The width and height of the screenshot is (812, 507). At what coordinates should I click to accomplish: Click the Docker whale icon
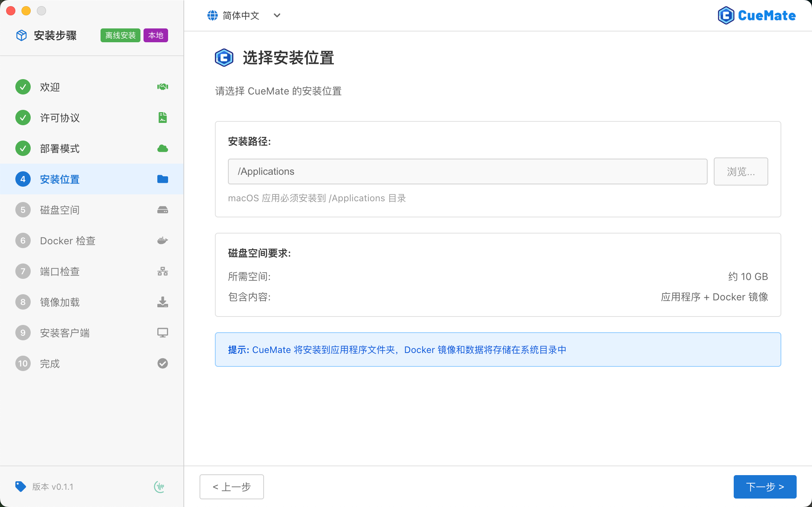(x=162, y=240)
